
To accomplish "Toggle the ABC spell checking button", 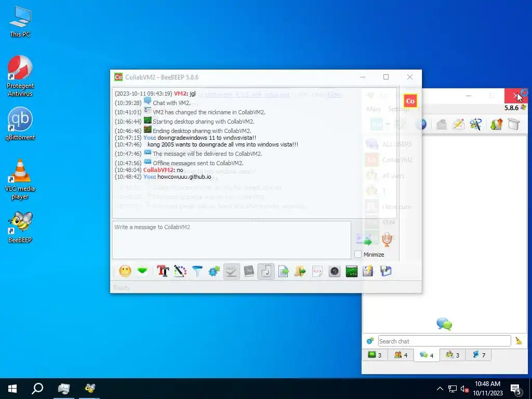I will point(231,271).
